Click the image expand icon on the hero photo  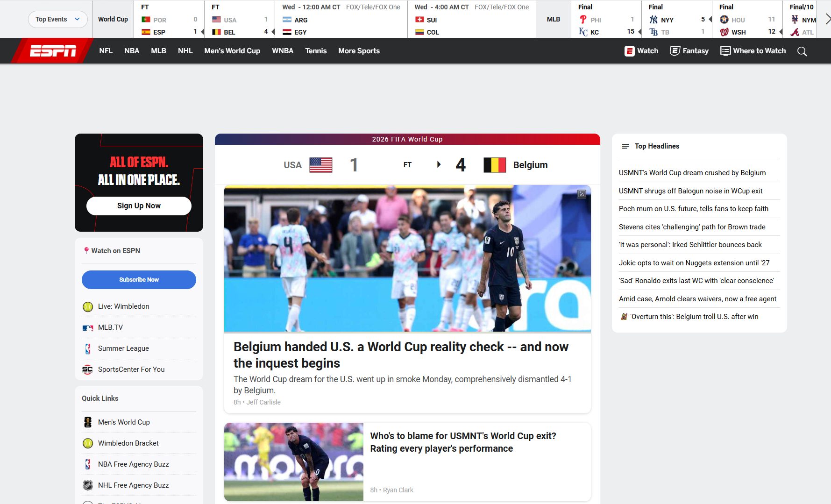tap(582, 194)
